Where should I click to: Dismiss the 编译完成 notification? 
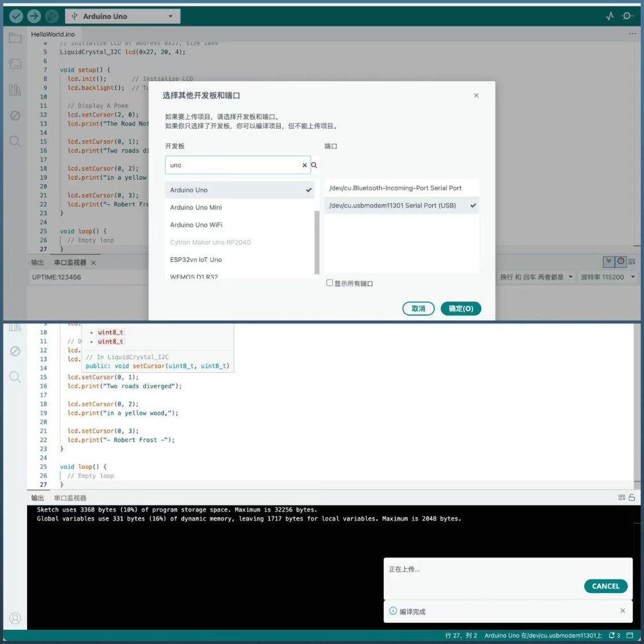pos(623,611)
